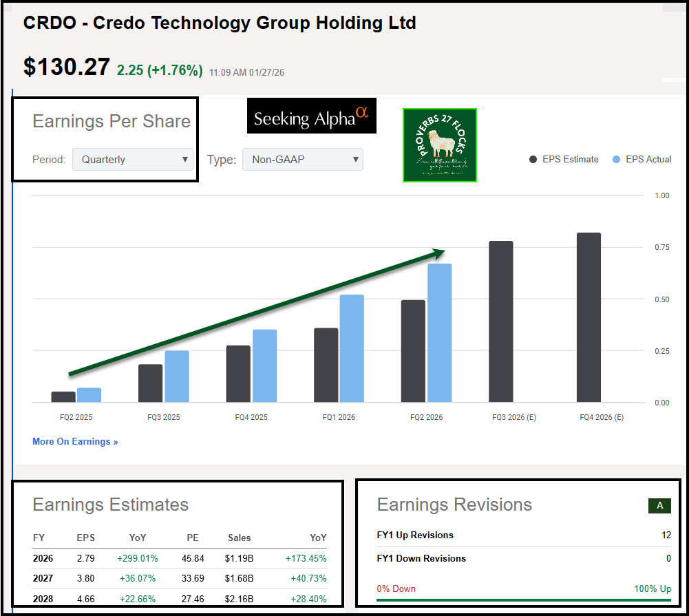Click the FQ4 2026 (E) estimate bar
This screenshot has height=616, width=689.
point(589,317)
